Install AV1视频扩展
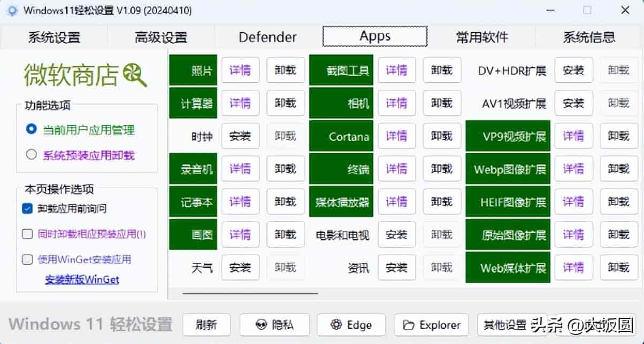Image resolution: width=644 pixels, height=344 pixels. click(x=573, y=103)
